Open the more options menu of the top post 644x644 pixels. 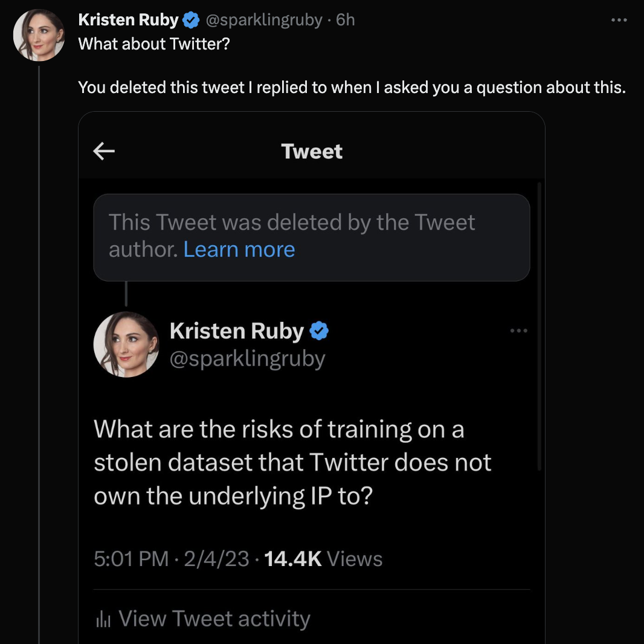619,20
